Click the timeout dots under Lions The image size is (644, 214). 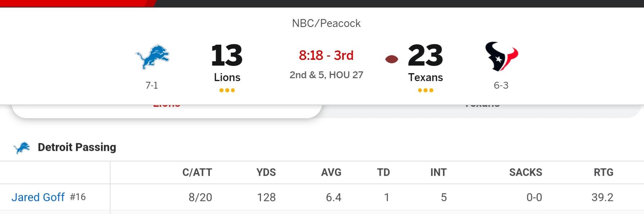pyautogui.click(x=227, y=90)
